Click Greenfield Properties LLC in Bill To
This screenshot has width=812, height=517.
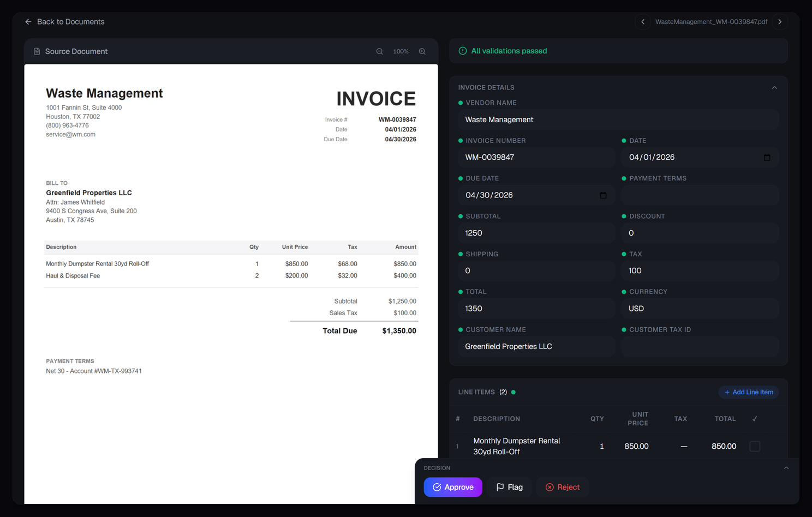pyautogui.click(x=89, y=193)
